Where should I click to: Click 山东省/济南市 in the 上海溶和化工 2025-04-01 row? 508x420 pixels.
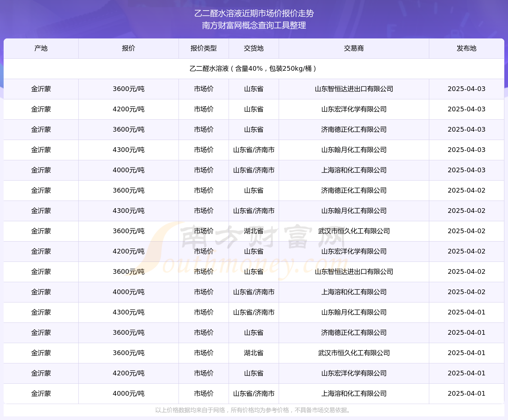point(254,394)
